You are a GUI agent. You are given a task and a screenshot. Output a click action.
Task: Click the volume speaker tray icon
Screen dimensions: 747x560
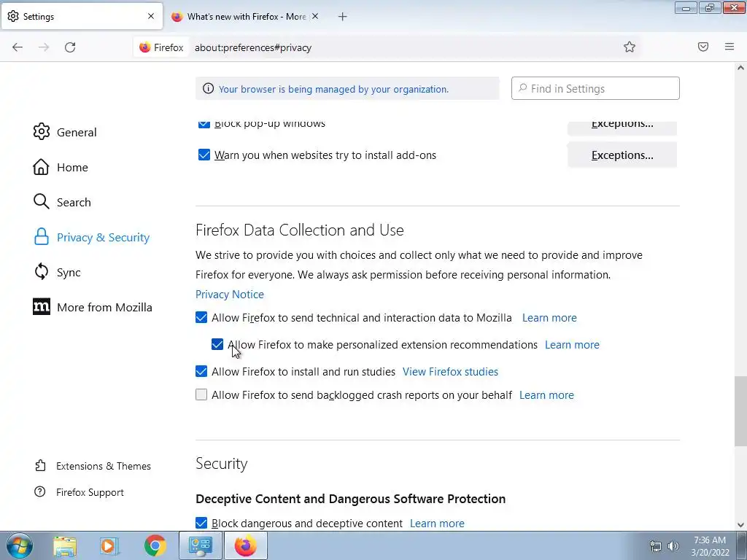[x=673, y=546]
